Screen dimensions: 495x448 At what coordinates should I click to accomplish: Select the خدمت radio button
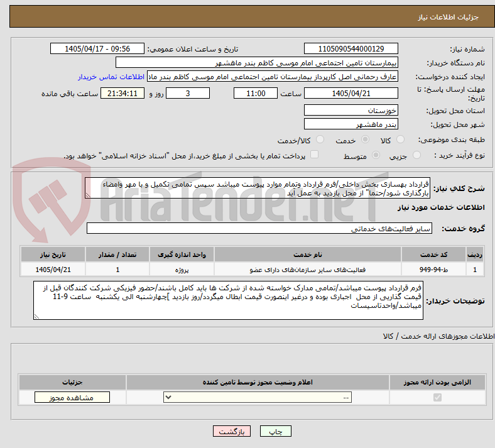coord(365,139)
